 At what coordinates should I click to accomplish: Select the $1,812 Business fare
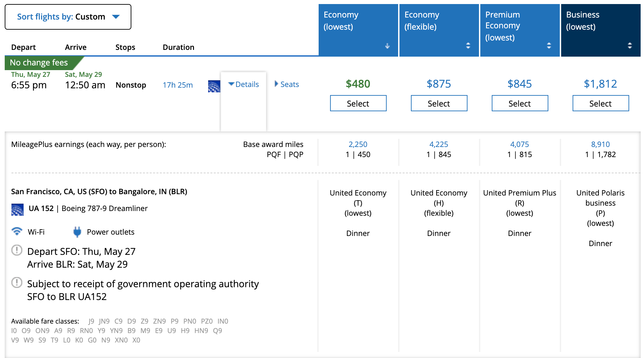pyautogui.click(x=601, y=103)
